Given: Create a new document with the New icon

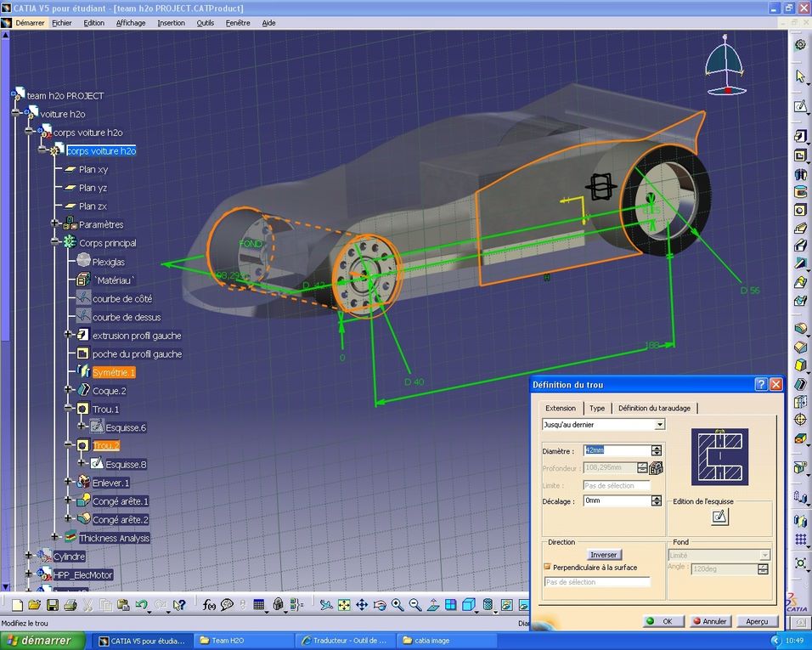Looking at the screenshot, I should (x=17, y=605).
